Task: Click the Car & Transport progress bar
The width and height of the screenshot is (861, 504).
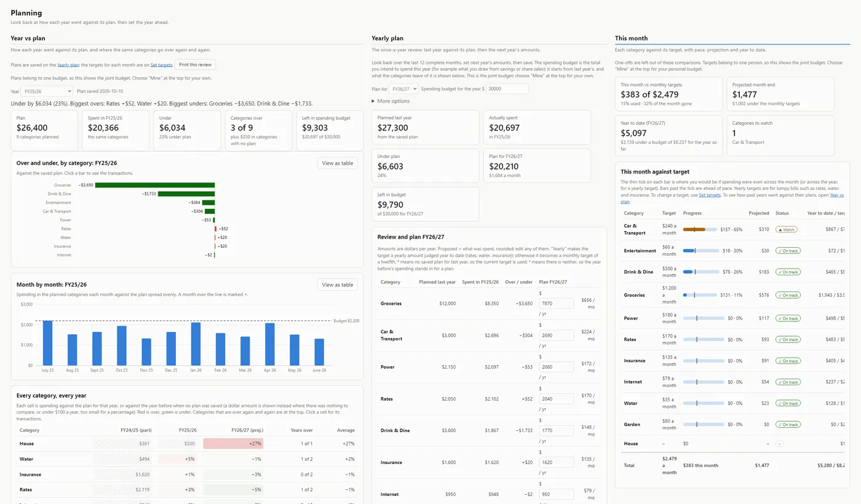Action: point(700,229)
